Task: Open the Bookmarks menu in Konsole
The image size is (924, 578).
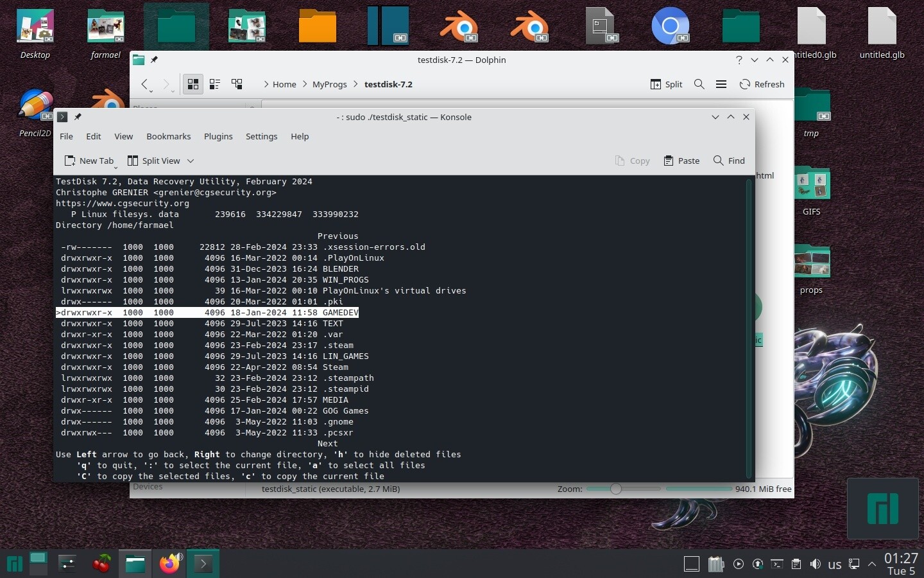Action: click(x=168, y=136)
